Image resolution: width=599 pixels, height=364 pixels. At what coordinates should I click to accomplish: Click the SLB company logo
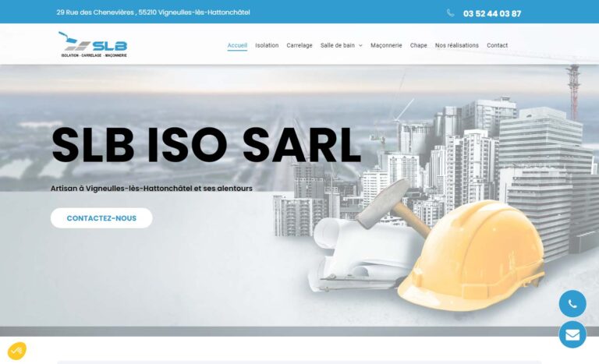click(93, 44)
